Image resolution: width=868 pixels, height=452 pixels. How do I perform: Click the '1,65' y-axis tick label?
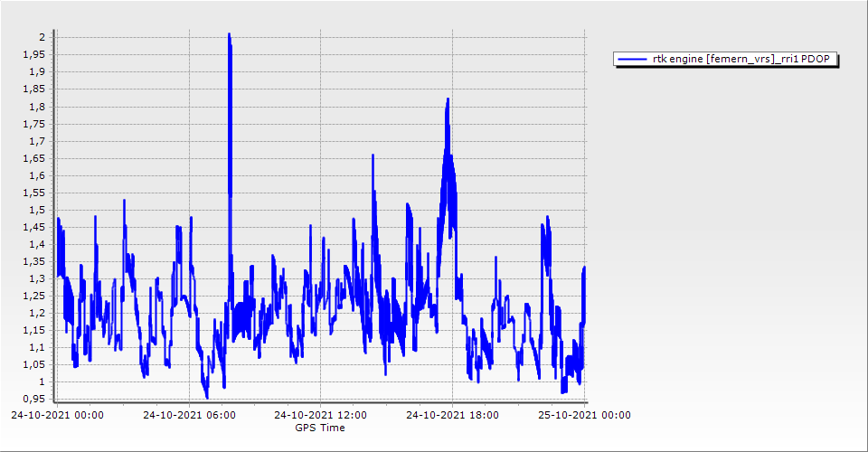33,158
